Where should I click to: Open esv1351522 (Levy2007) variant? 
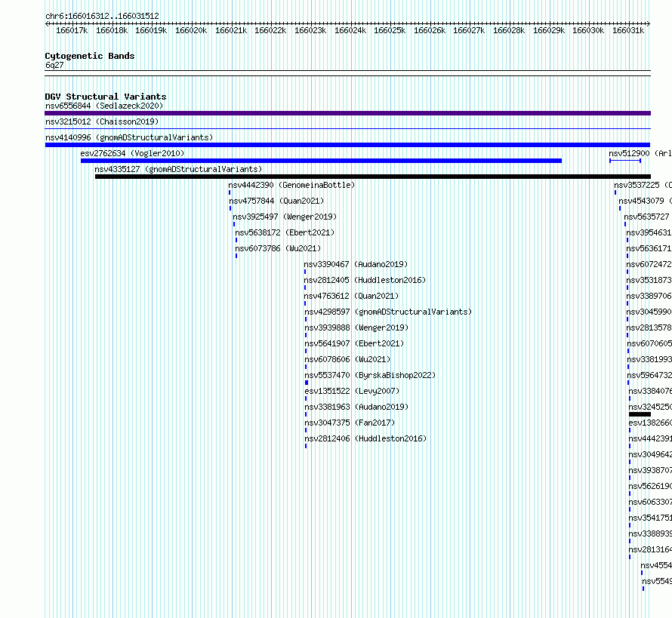(352, 391)
